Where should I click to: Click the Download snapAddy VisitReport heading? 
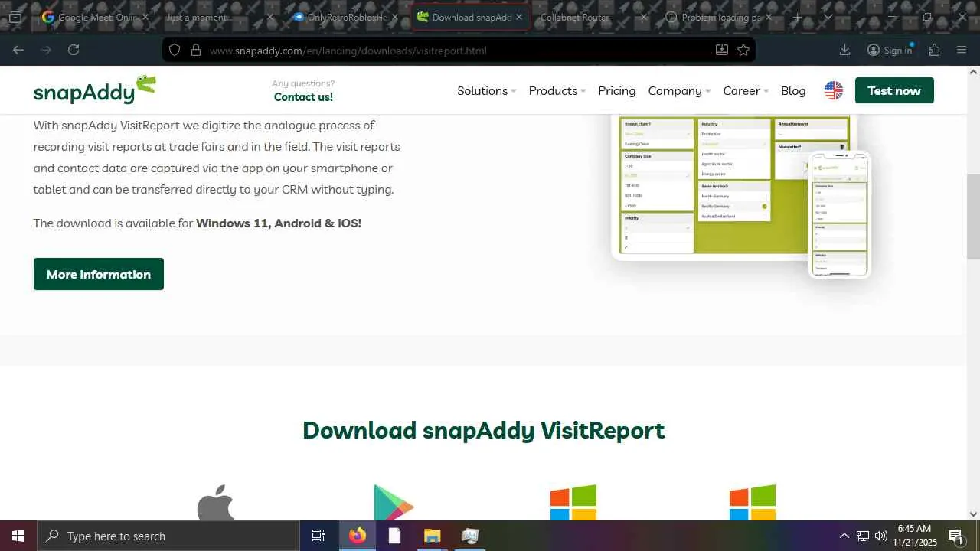click(483, 430)
